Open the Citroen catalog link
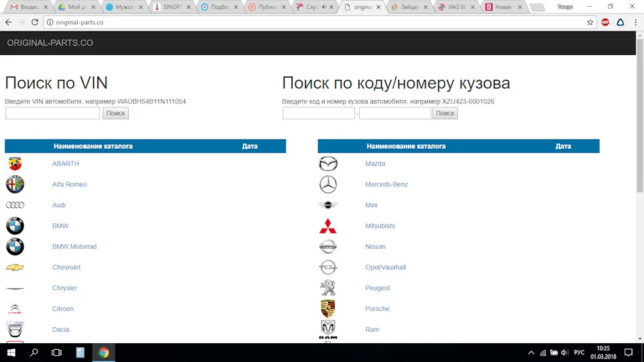Image resolution: width=644 pixels, height=362 pixels. pos(63,308)
